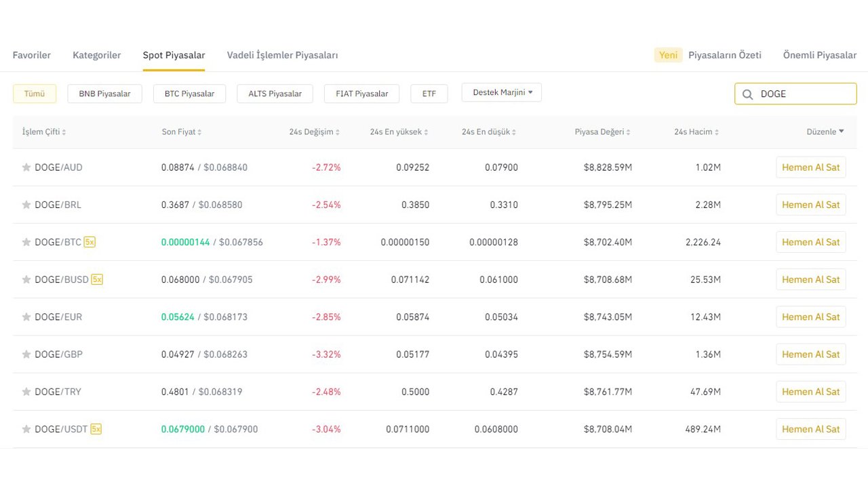Image resolution: width=868 pixels, height=488 pixels.
Task: Select the Spot Piyasalar tab
Action: click(x=174, y=56)
